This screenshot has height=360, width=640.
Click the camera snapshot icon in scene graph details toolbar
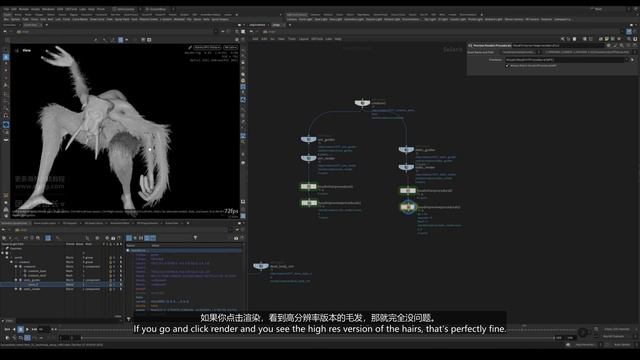click(x=236, y=238)
